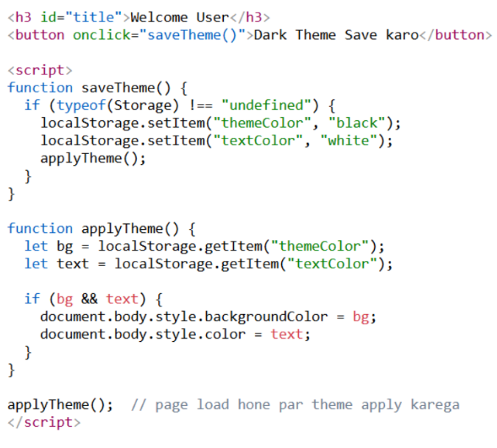497x448 pixels.
Task: Click the final top-level applyTheme(); call
Action: coord(60,405)
